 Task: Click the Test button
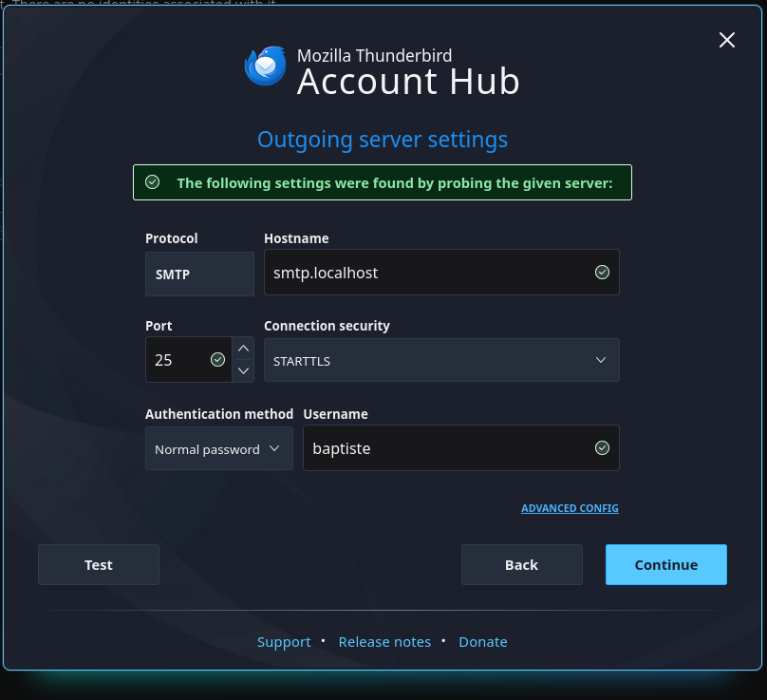(98, 564)
